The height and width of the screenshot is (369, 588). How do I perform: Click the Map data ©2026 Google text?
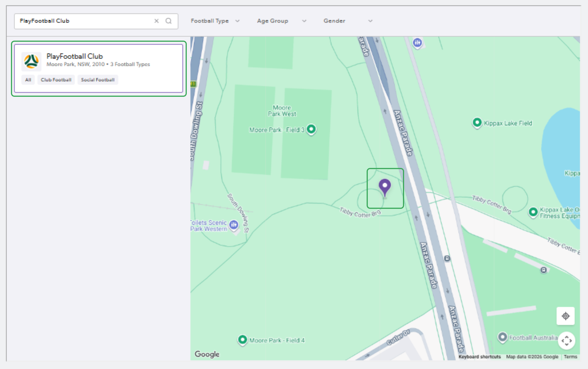(x=532, y=357)
